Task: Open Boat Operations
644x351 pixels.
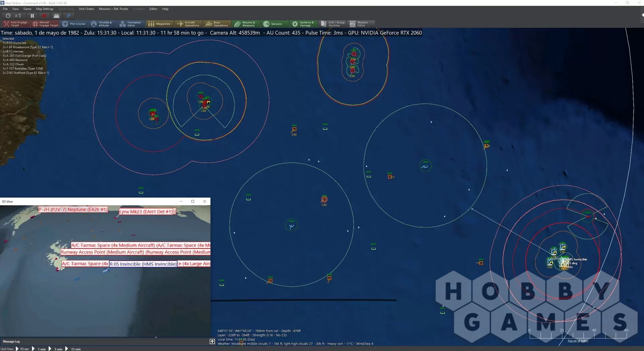Action: 217,24
